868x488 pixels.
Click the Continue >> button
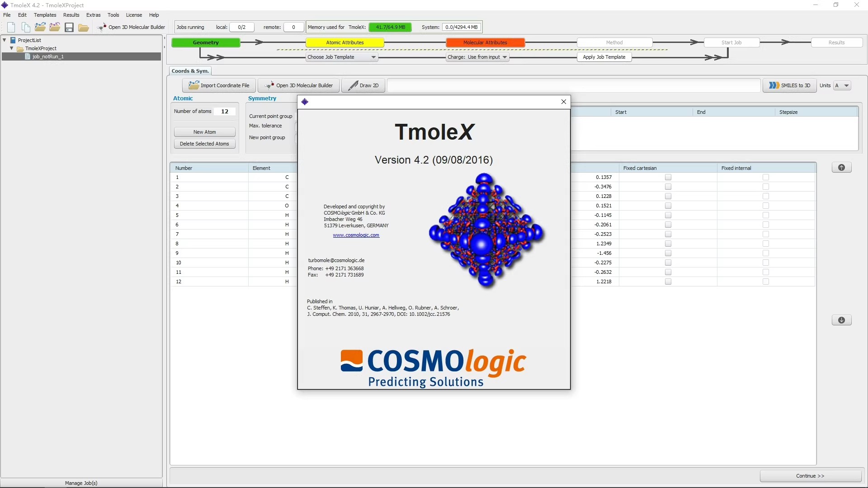click(x=810, y=476)
